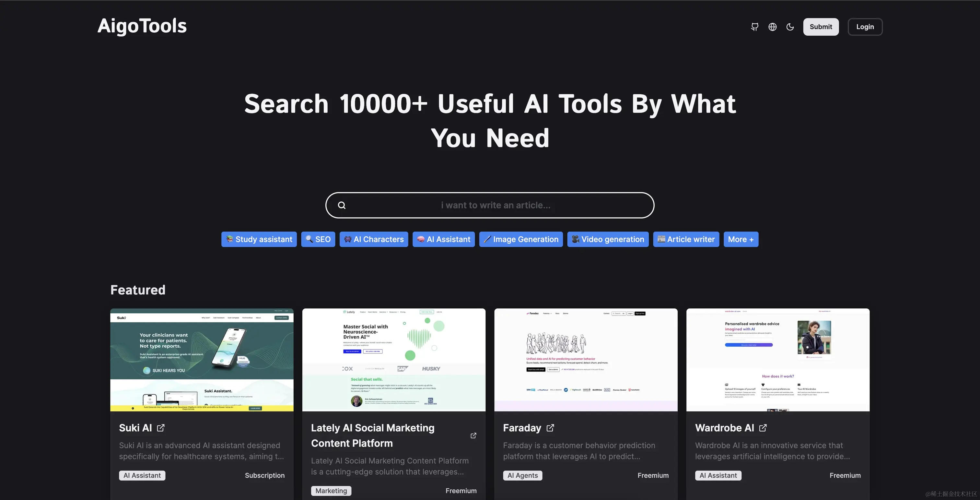Click the brain icon on AI Assistant chip
Image resolution: width=980 pixels, height=500 pixels.
coord(420,239)
